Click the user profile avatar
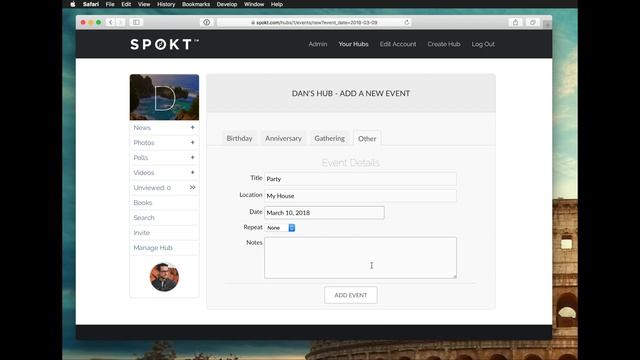The height and width of the screenshot is (360, 640). click(x=164, y=277)
